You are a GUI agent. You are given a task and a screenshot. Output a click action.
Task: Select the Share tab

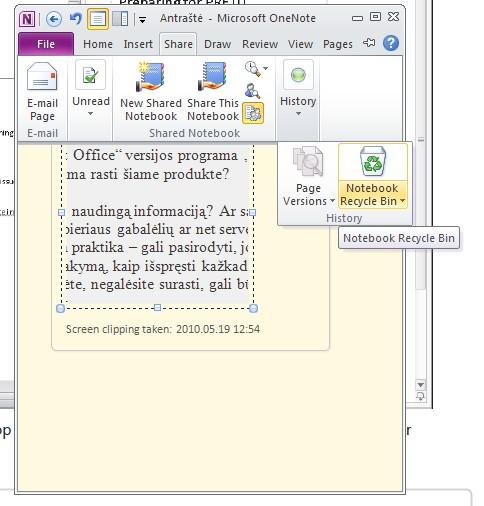click(178, 44)
